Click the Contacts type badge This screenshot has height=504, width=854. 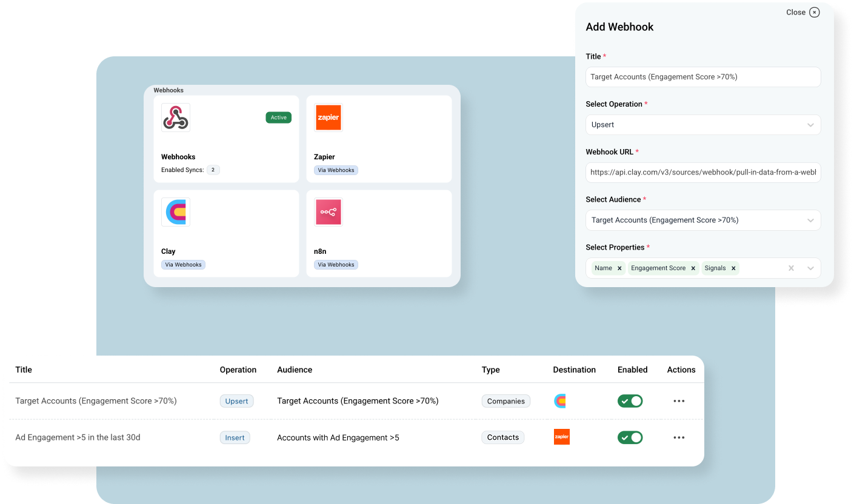click(503, 437)
